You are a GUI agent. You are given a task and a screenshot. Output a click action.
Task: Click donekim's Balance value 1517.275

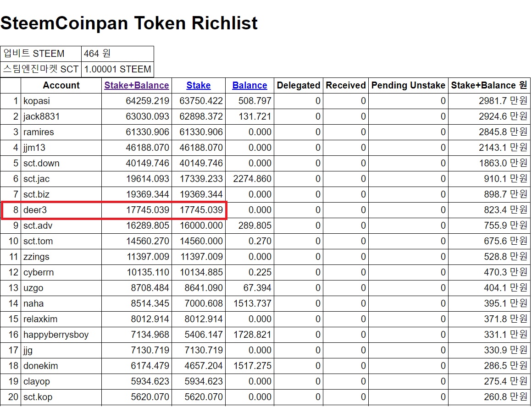click(x=252, y=366)
